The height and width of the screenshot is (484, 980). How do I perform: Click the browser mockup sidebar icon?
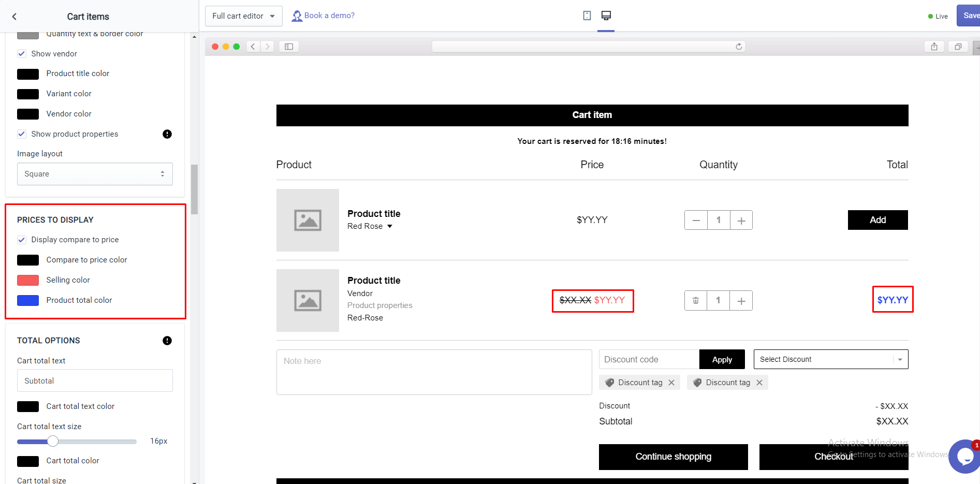pyautogui.click(x=289, y=47)
